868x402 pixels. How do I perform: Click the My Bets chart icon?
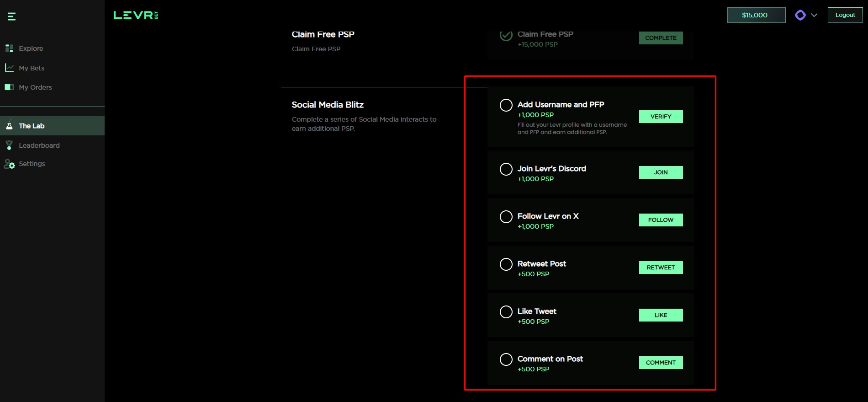[x=9, y=68]
